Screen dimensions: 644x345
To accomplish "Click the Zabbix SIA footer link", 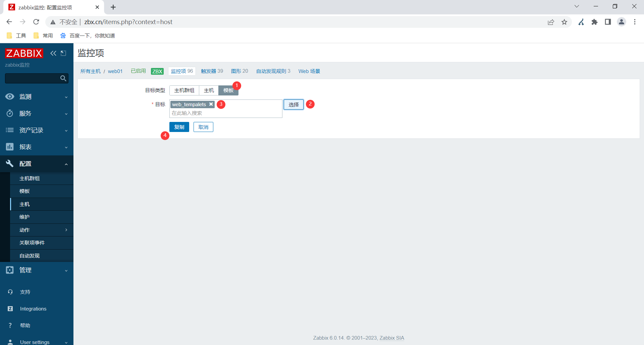I will coord(392,338).
